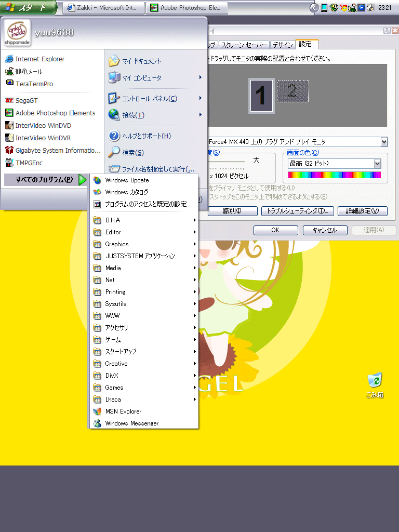Viewport: 399px width, 532px height.
Task: Launch TeraTermPro from the Start menu
Action: (34, 84)
